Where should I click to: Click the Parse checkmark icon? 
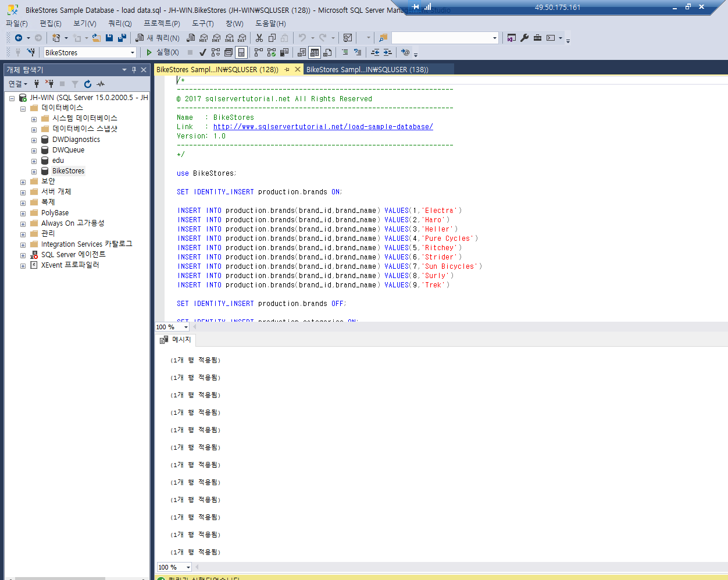203,52
